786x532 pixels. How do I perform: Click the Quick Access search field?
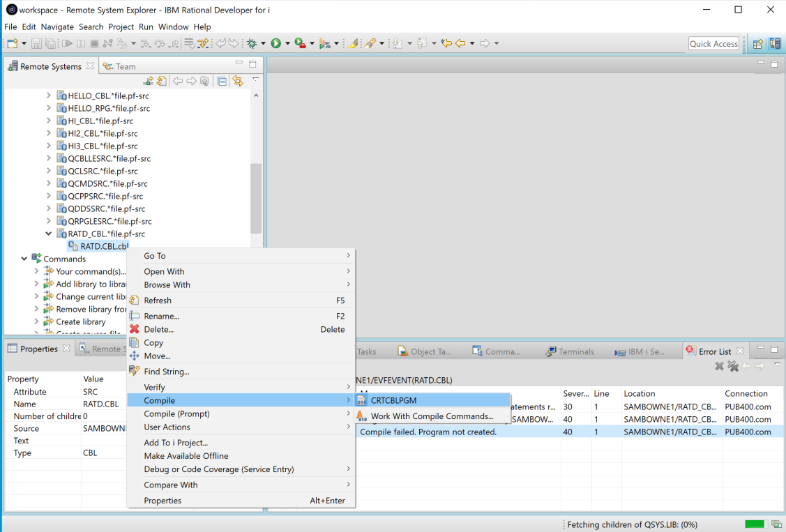[713, 43]
